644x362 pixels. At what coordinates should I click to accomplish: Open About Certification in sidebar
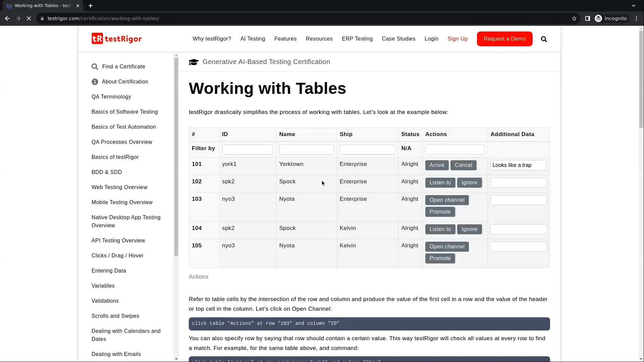click(120, 82)
